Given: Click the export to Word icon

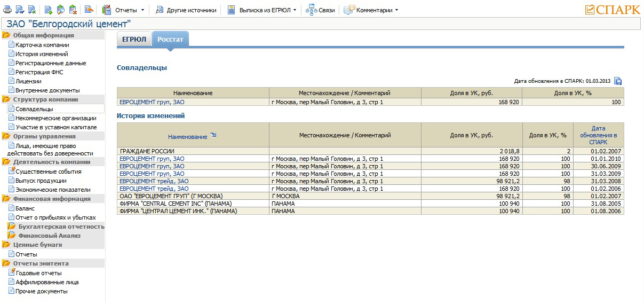Looking at the screenshot, I should (x=20, y=10).
